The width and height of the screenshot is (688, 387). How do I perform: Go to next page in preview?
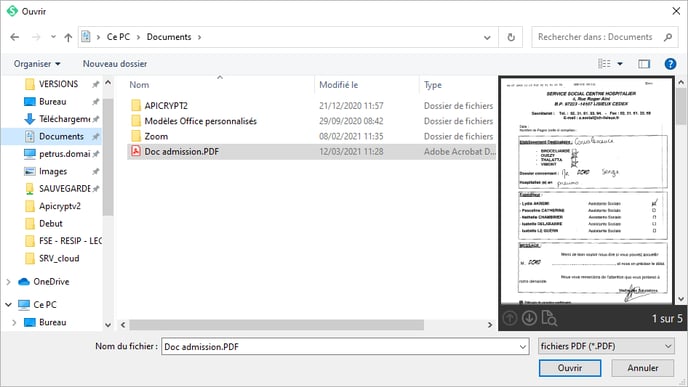[x=529, y=318]
